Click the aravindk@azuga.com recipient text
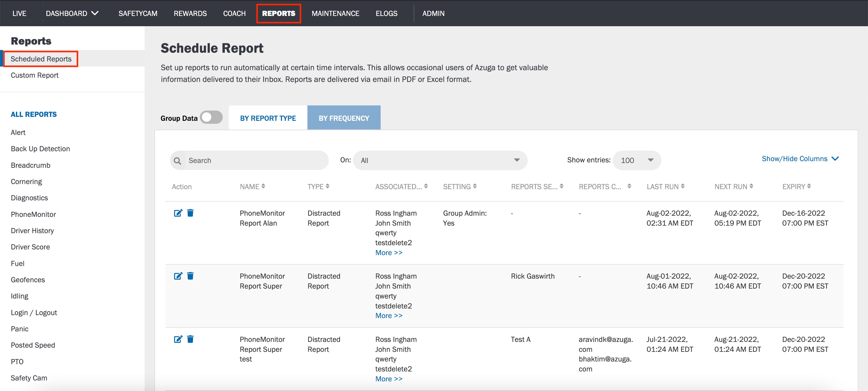 pos(606,344)
